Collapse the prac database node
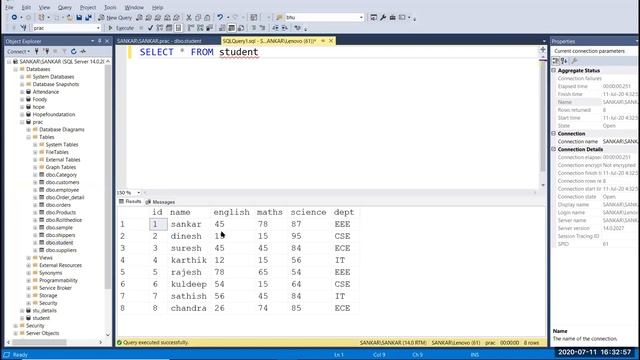 tap(22, 122)
